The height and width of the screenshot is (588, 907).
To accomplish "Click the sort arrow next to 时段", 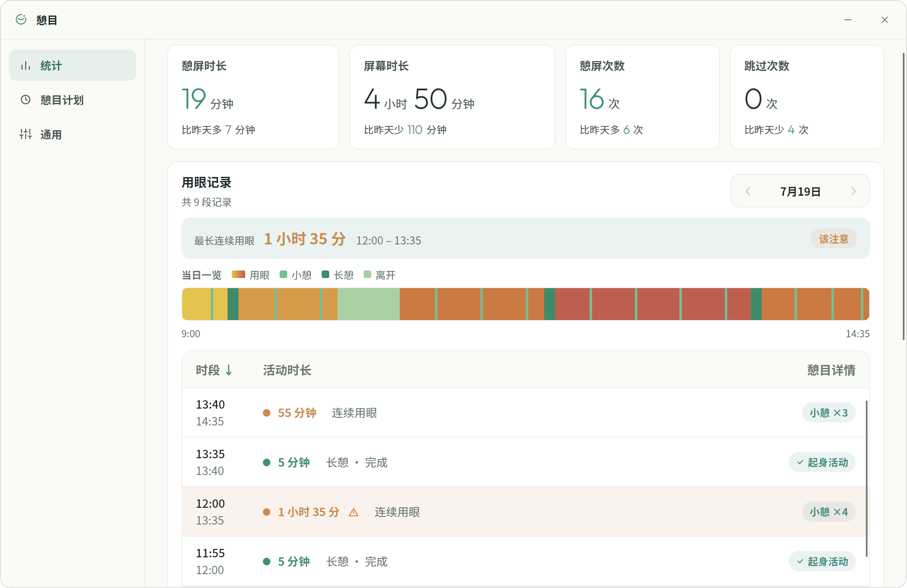I will tap(229, 370).
